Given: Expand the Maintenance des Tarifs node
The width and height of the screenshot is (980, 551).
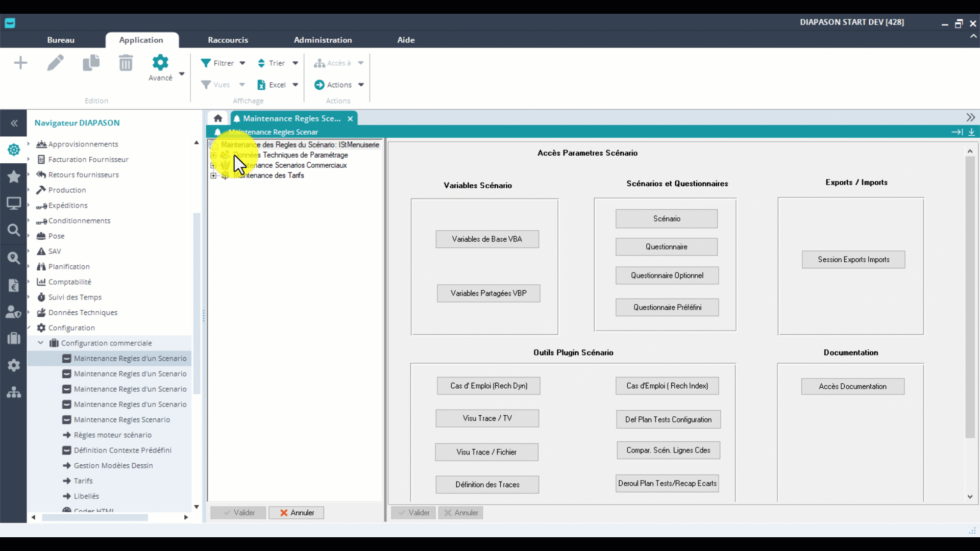Looking at the screenshot, I should click(213, 176).
